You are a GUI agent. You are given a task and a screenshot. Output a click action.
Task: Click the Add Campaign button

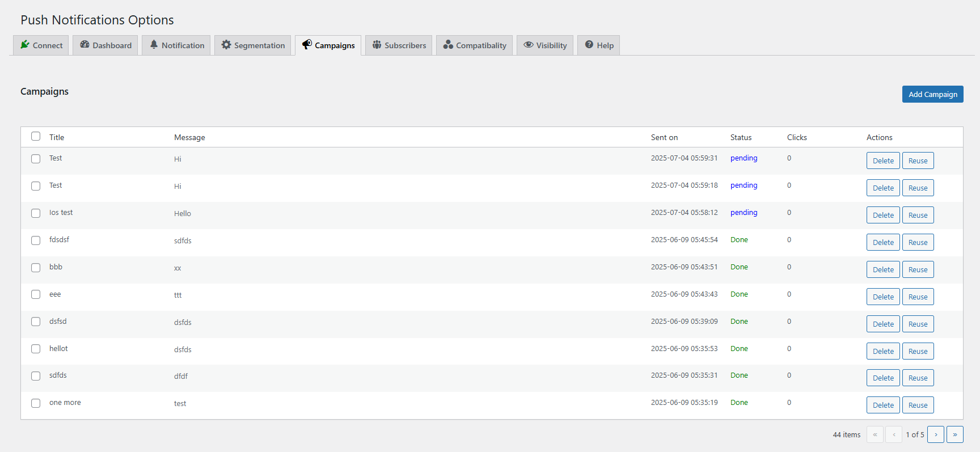click(x=932, y=94)
